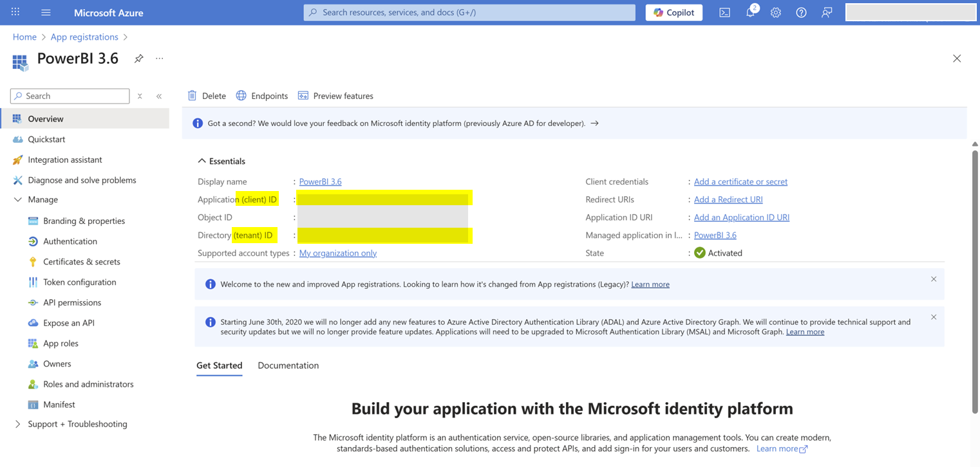
Task: Switch to the Documentation tab
Action: point(288,365)
